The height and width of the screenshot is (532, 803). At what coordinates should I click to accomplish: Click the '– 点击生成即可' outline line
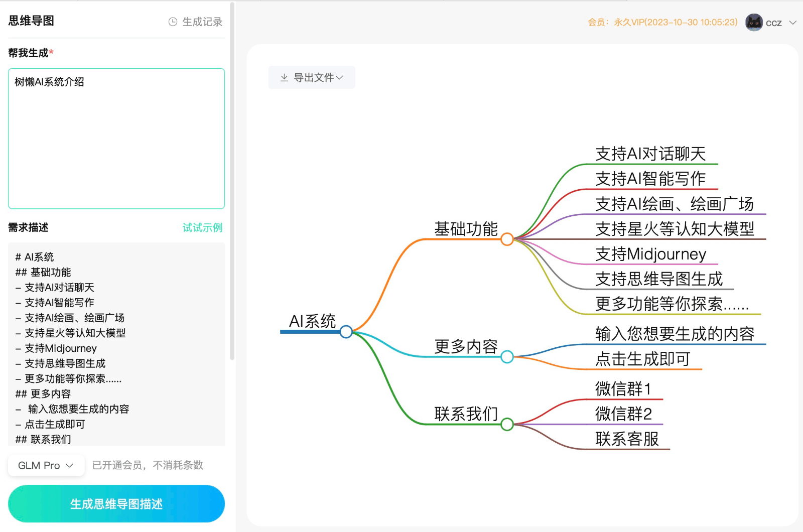coord(50,425)
